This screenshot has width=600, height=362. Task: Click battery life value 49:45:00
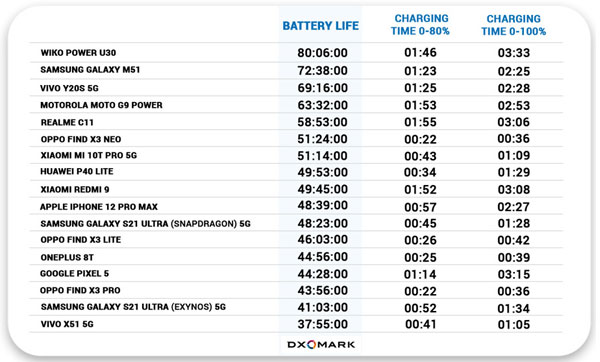tap(323, 189)
